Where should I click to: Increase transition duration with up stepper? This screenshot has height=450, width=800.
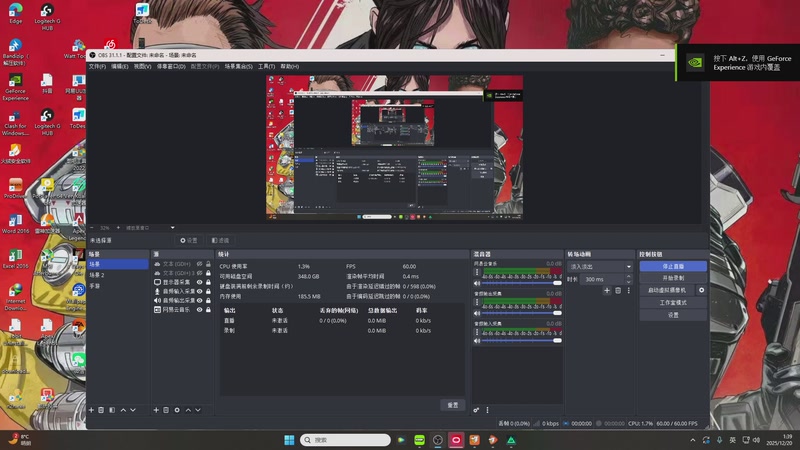[629, 277]
